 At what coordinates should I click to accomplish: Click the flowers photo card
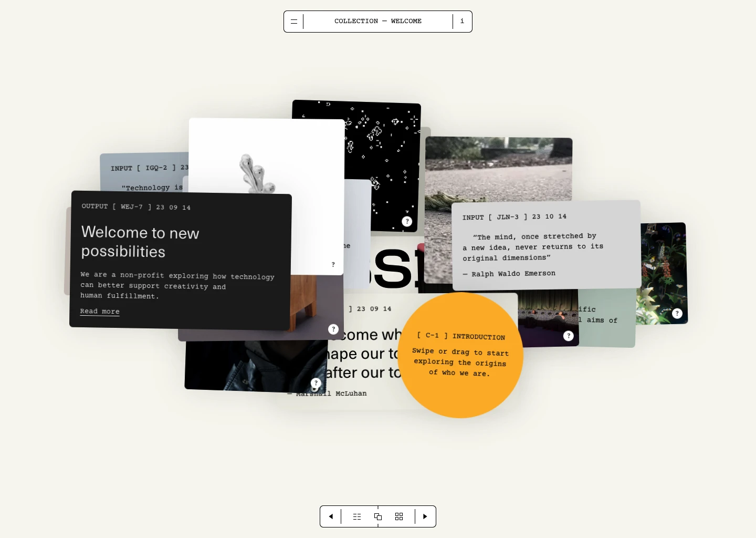coord(663,273)
